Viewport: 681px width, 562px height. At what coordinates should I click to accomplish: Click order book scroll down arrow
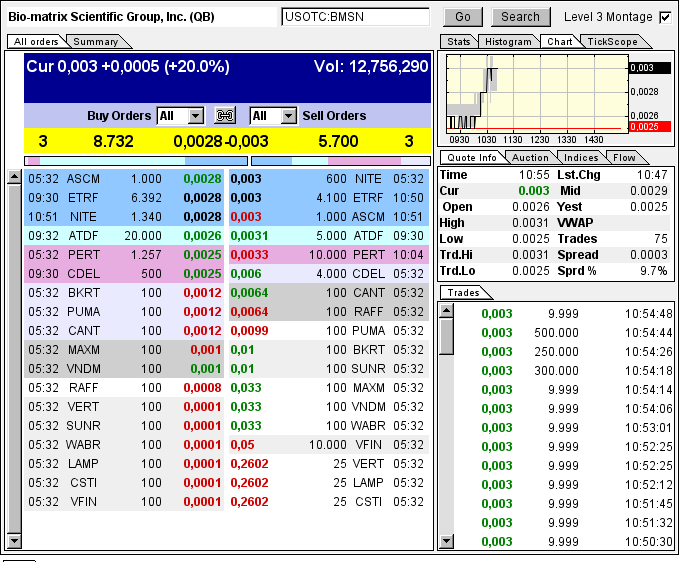14,541
